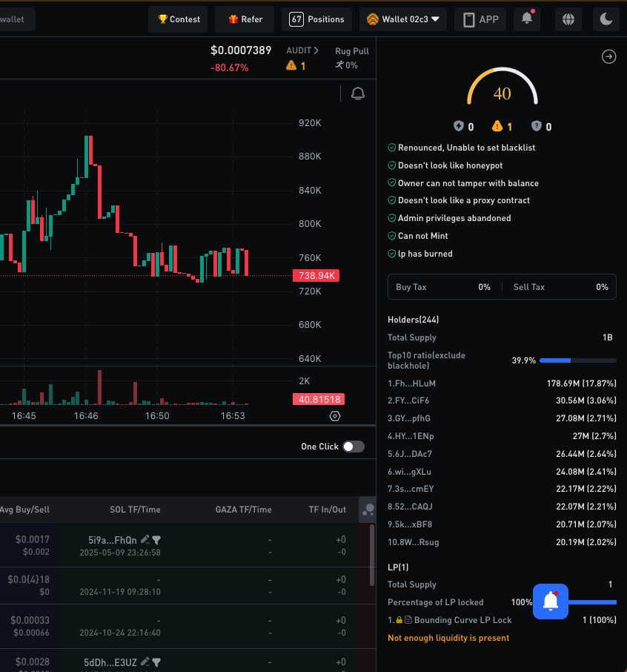Viewport: 627px width, 672px height.
Task: Expand the Wallet 02c3 dropdown
Action: (x=403, y=19)
